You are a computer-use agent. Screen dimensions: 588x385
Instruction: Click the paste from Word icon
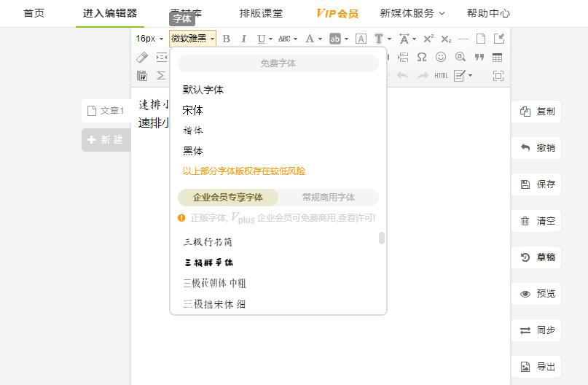[x=142, y=76]
